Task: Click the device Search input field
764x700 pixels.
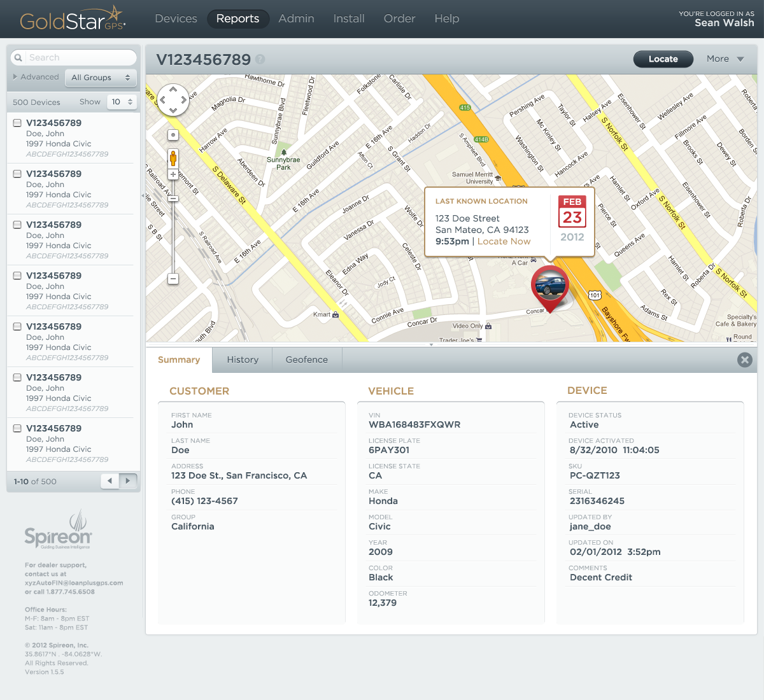Action: point(80,57)
